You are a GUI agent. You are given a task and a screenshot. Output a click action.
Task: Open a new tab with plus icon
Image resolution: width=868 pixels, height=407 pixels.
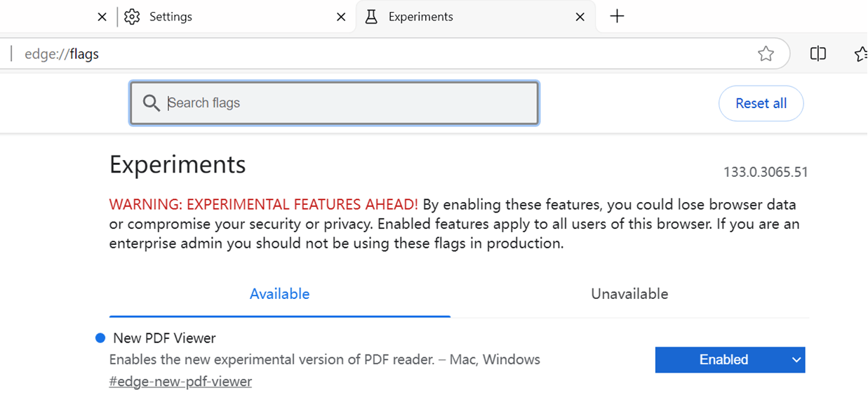click(x=617, y=17)
